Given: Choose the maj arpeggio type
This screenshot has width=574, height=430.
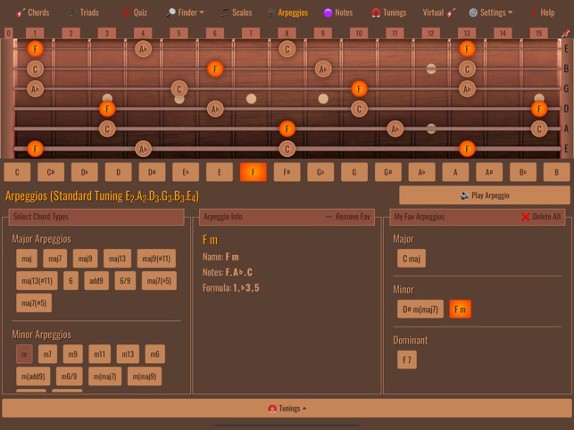Looking at the screenshot, I should [26, 259].
